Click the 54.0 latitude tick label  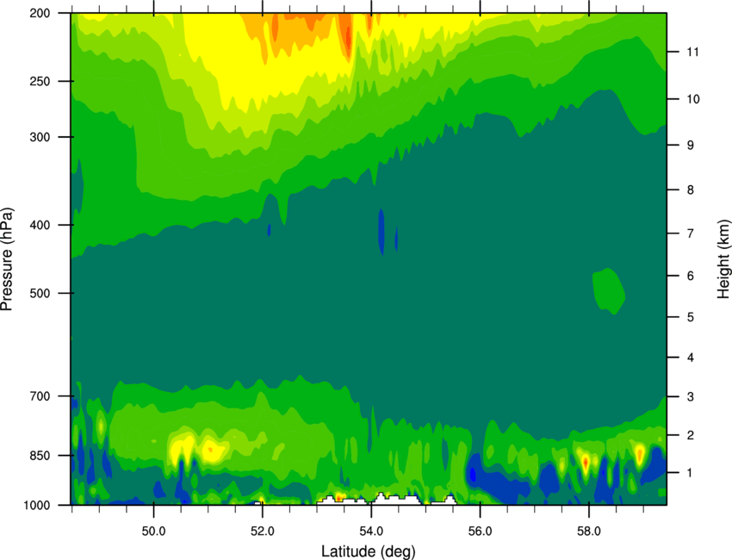(371, 532)
